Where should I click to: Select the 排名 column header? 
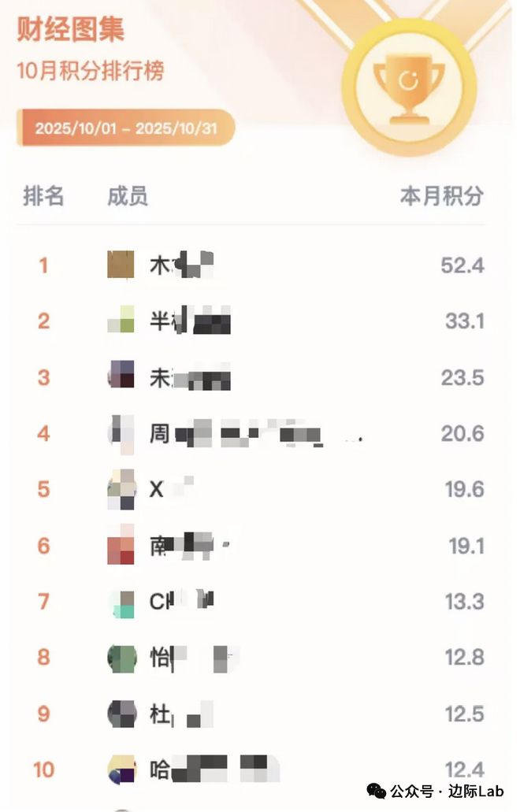43,196
